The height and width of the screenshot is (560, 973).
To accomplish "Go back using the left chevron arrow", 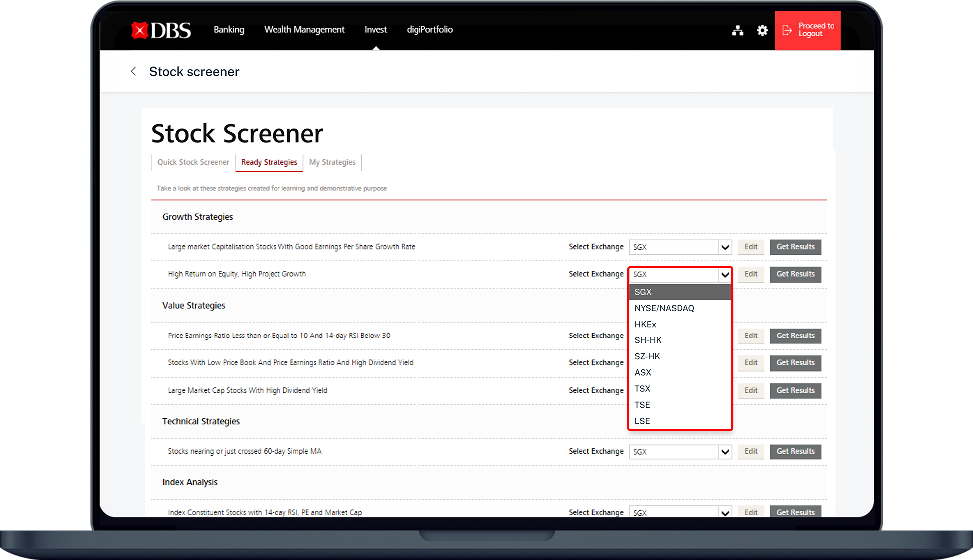I will coord(133,71).
